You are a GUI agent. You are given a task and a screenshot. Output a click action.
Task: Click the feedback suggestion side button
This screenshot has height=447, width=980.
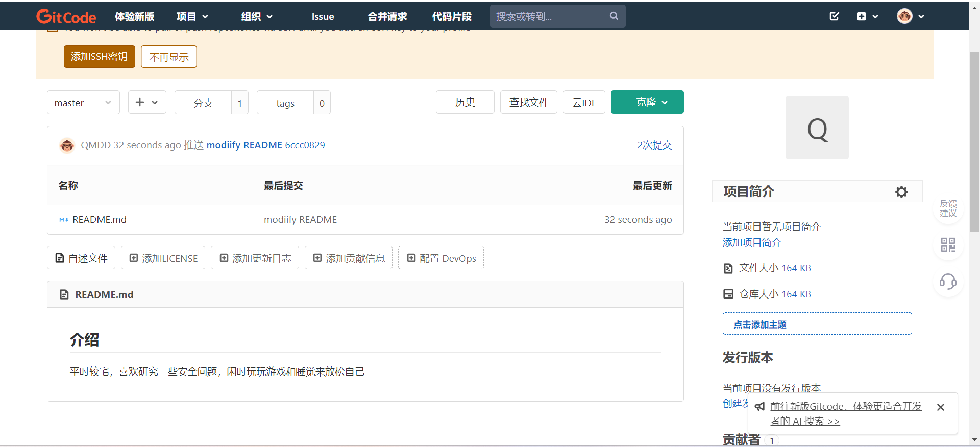click(x=948, y=209)
